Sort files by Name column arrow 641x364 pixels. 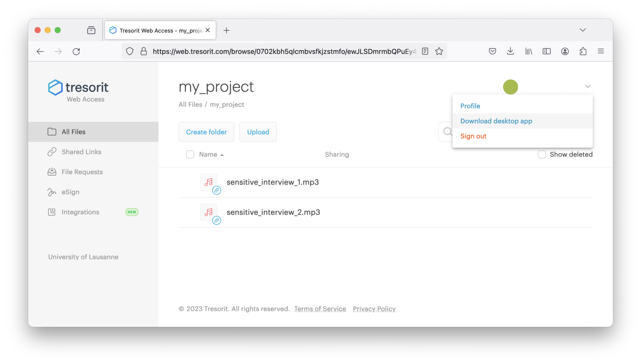tap(222, 155)
